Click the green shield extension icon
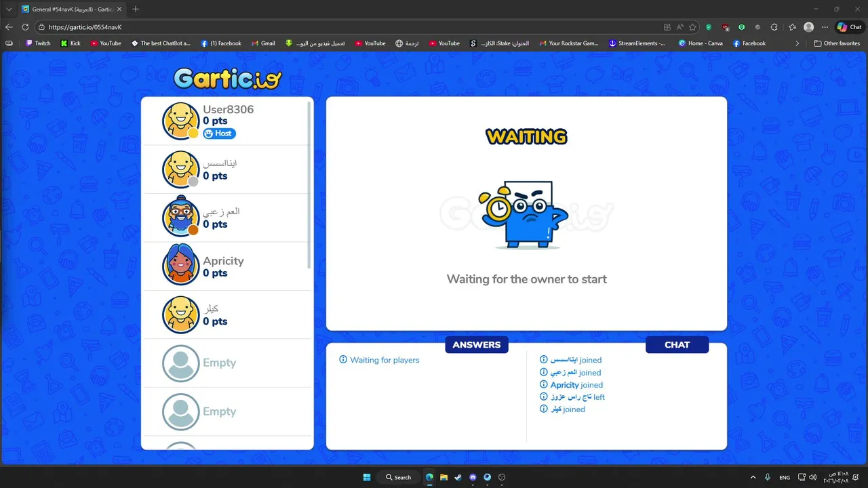Viewport: 868px width, 488px height. [709, 27]
